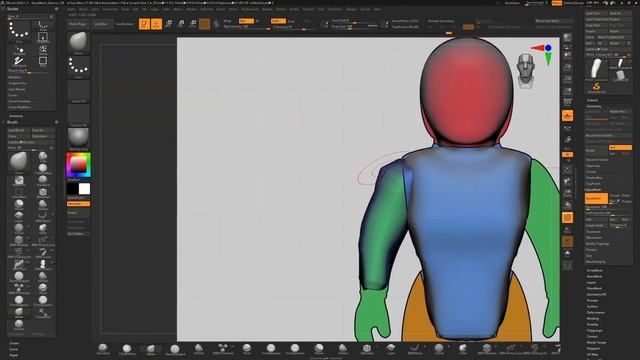
Task: Expand the Subtool sub-palette
Action: tap(592, 100)
